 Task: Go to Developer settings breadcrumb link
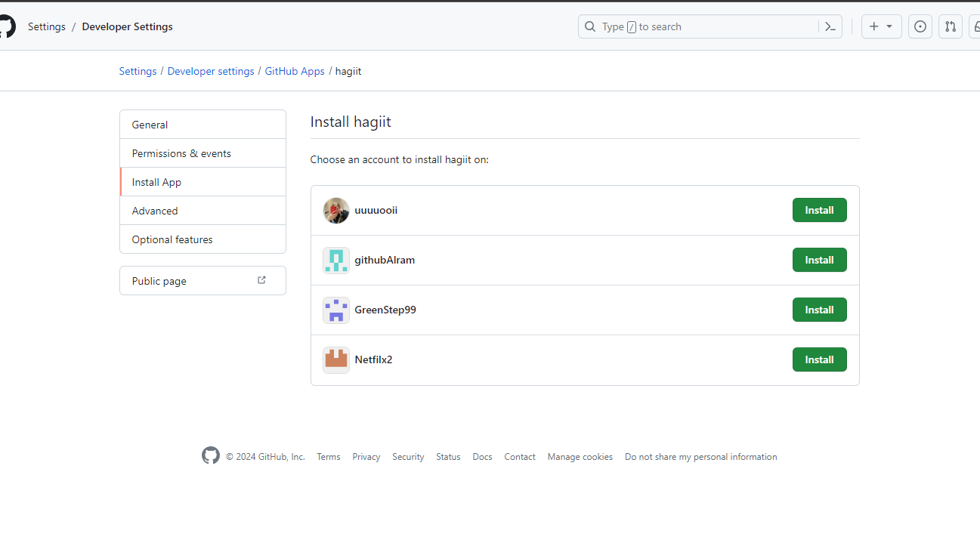(211, 71)
